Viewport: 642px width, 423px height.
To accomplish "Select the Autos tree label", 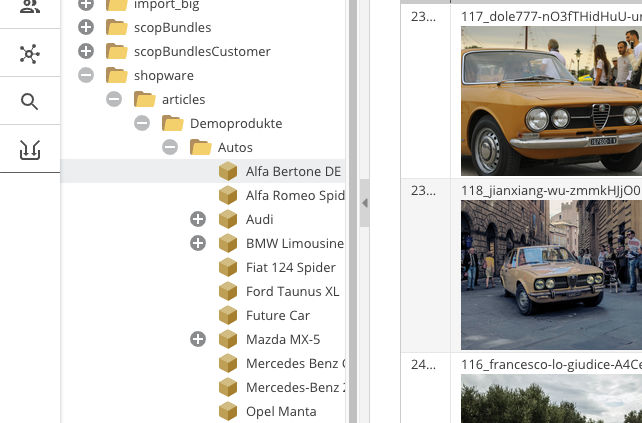I will 235,147.
